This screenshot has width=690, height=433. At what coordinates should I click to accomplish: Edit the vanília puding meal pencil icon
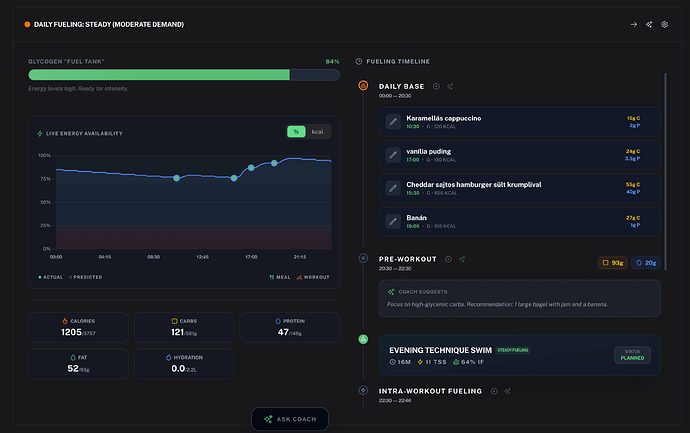pyautogui.click(x=393, y=155)
